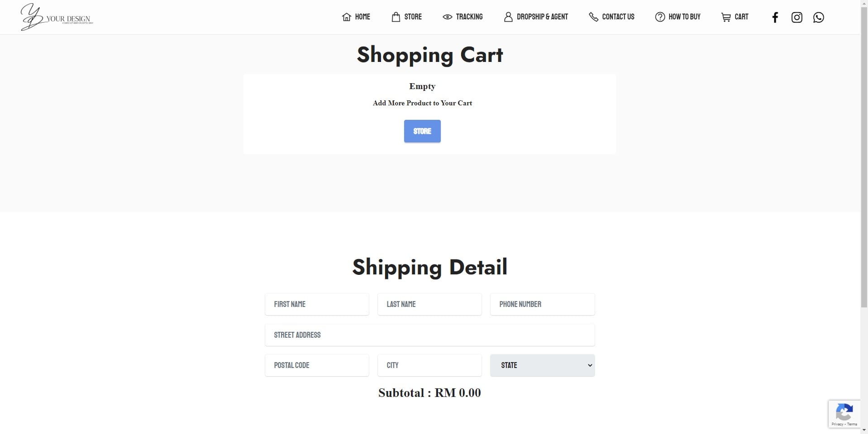
Task: Open reCAPTCHA Privacy link
Action: [x=837, y=424]
